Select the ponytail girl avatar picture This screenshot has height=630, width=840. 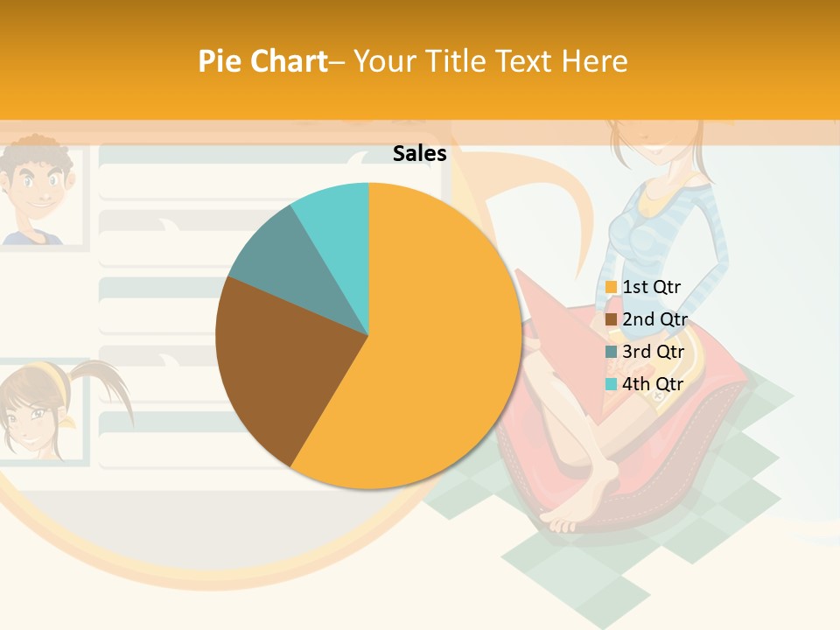click(x=39, y=411)
